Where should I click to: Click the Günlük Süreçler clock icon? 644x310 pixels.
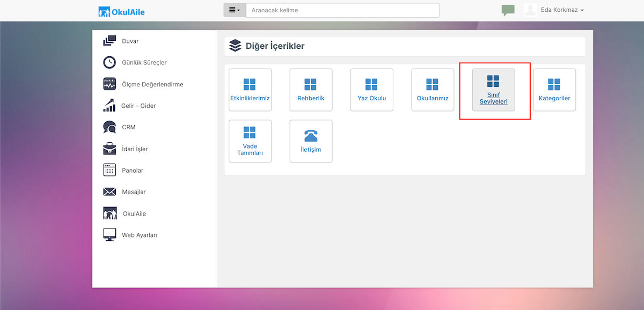[x=109, y=62]
